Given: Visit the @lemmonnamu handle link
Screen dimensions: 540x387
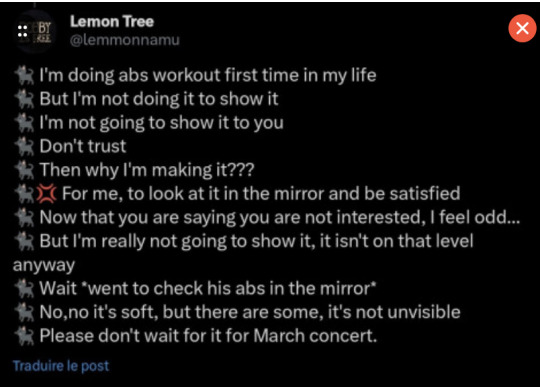Looking at the screenshot, I should (x=125, y=40).
